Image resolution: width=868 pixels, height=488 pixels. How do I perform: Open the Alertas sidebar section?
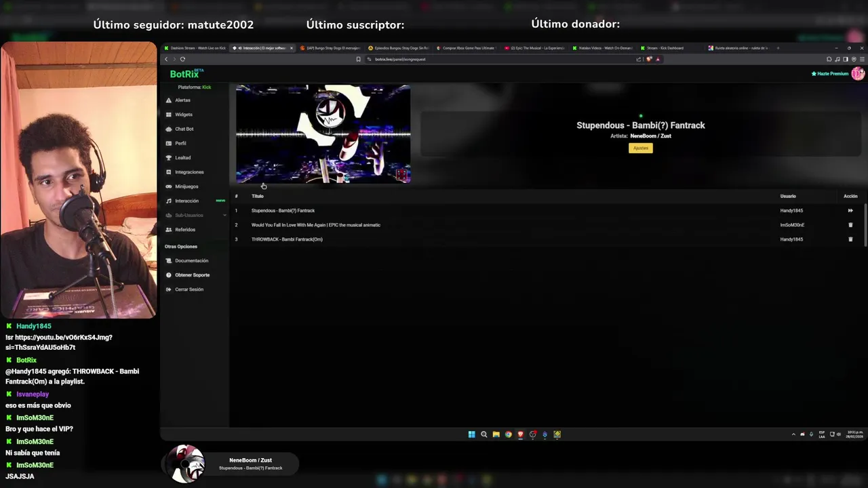[182, 100]
